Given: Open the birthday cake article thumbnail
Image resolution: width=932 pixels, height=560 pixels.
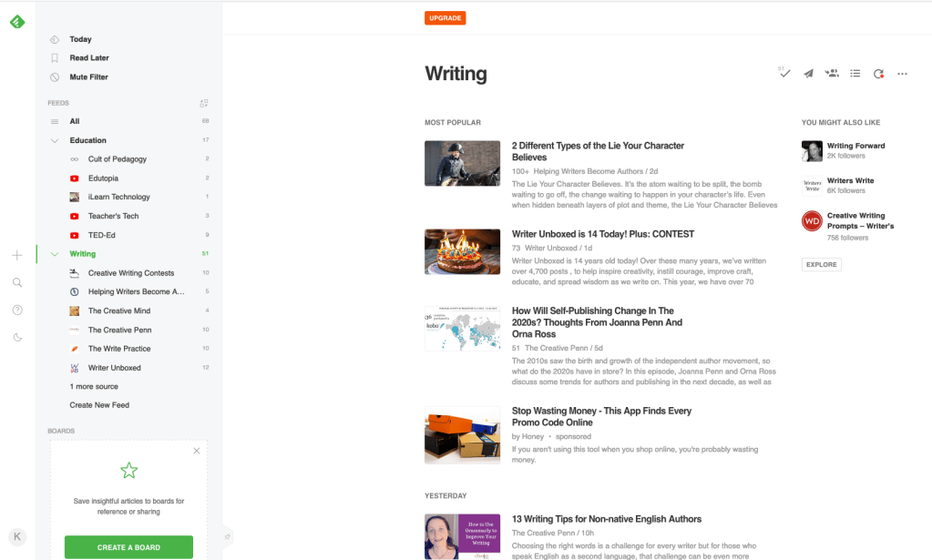Looking at the screenshot, I should point(462,251).
